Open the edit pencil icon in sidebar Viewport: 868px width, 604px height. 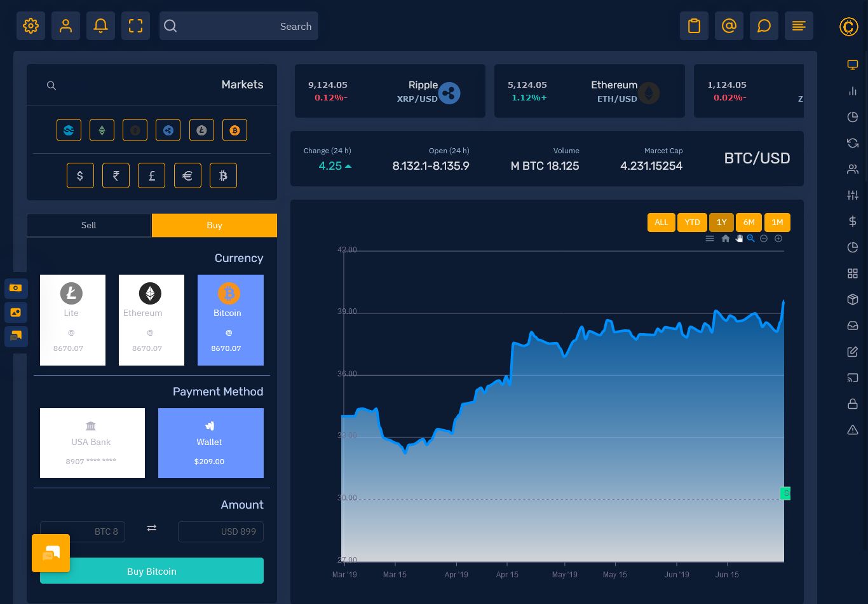click(x=853, y=352)
